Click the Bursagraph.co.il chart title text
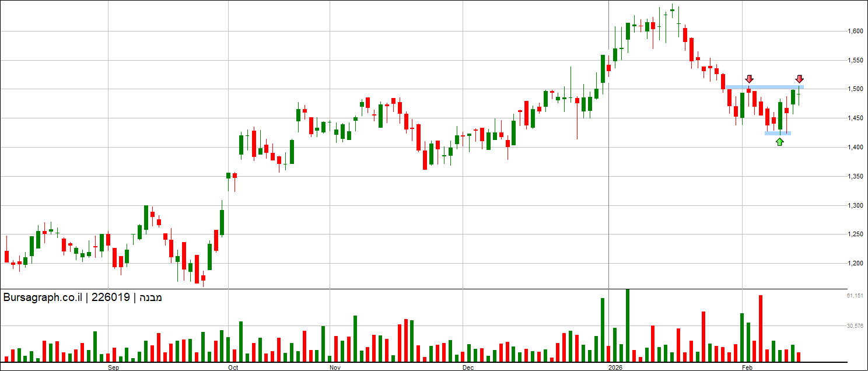The image size is (868, 371). pyautogui.click(x=82, y=297)
